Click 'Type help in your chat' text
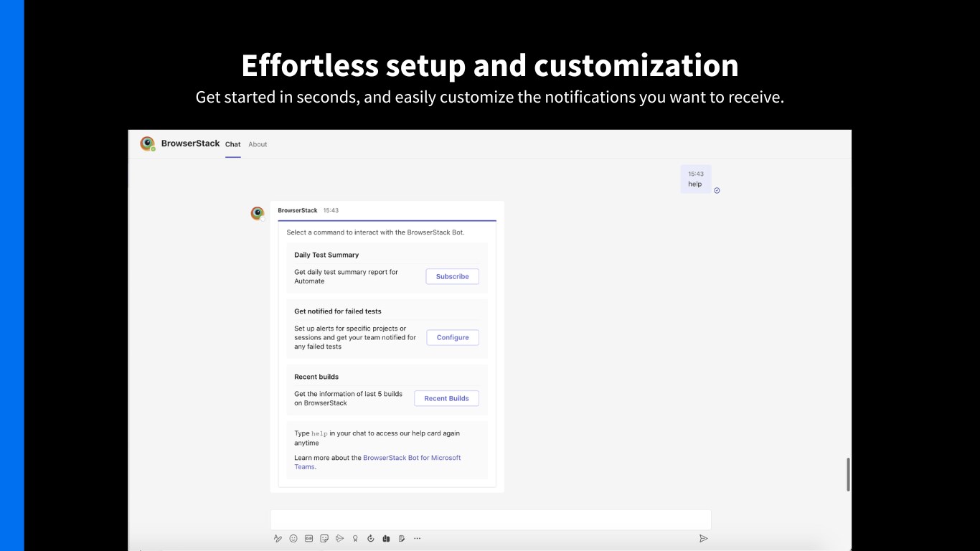 [x=377, y=438]
